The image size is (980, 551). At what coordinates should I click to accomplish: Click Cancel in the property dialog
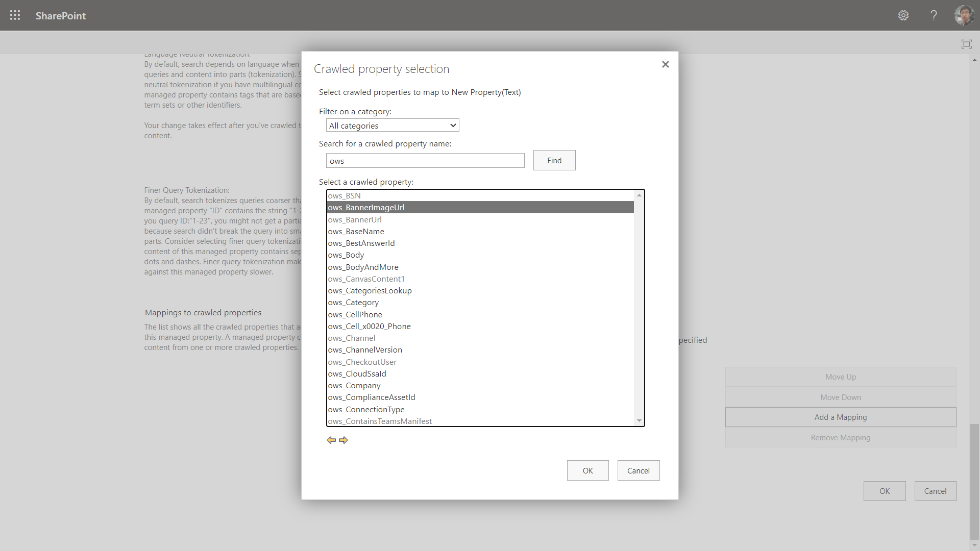638,470
